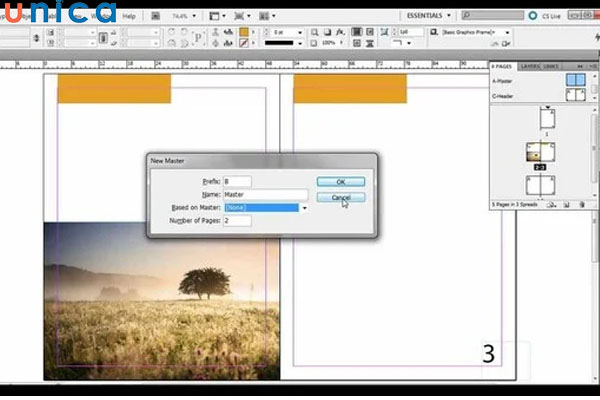Select the A-Master spread thumbnail
This screenshot has width=600, height=400.
point(576,80)
